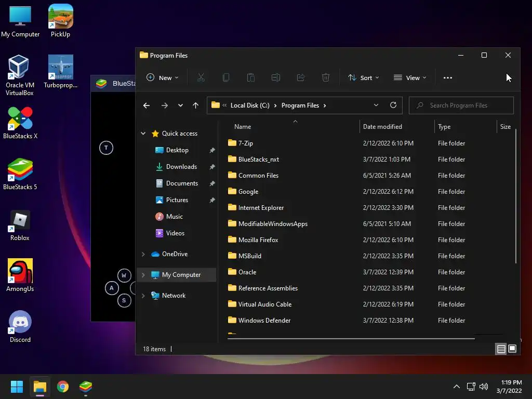Click the Paste clipboard icon
This screenshot has height=399, width=532.
pos(251,78)
